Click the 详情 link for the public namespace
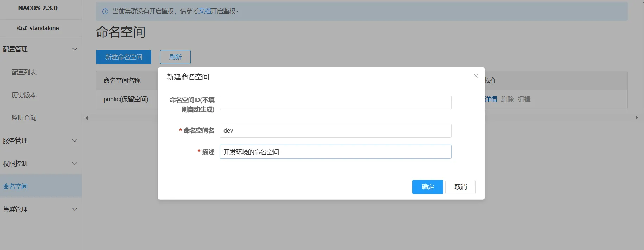Image resolution: width=644 pixels, height=250 pixels. [x=491, y=99]
